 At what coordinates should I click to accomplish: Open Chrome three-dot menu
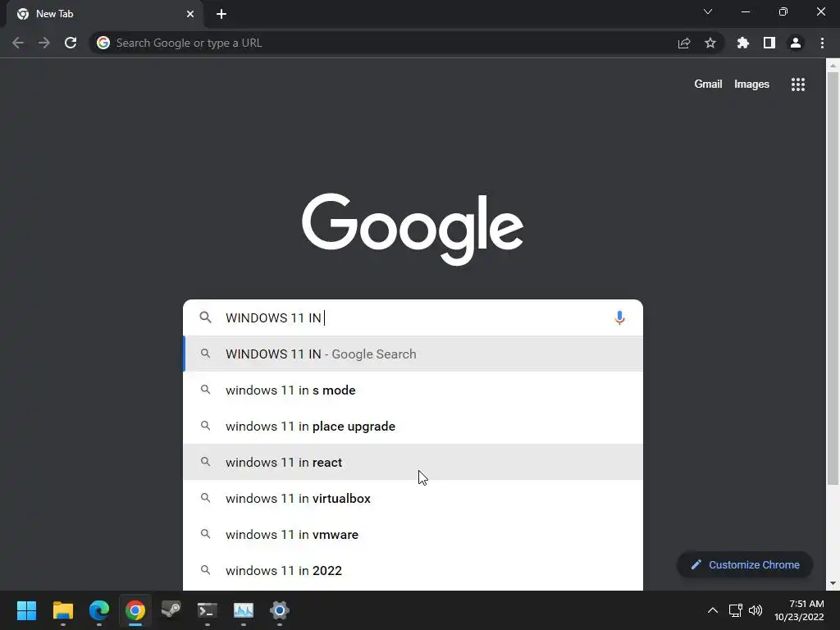tap(822, 43)
